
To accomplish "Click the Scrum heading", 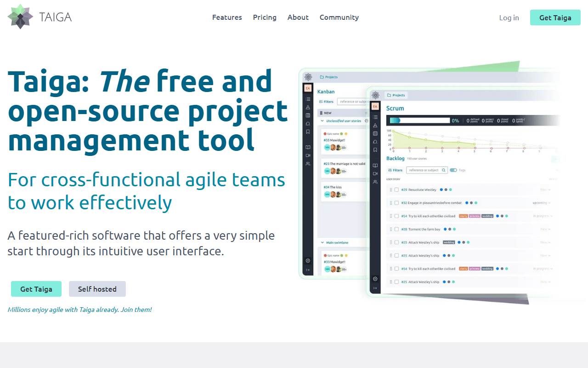I will [395, 108].
